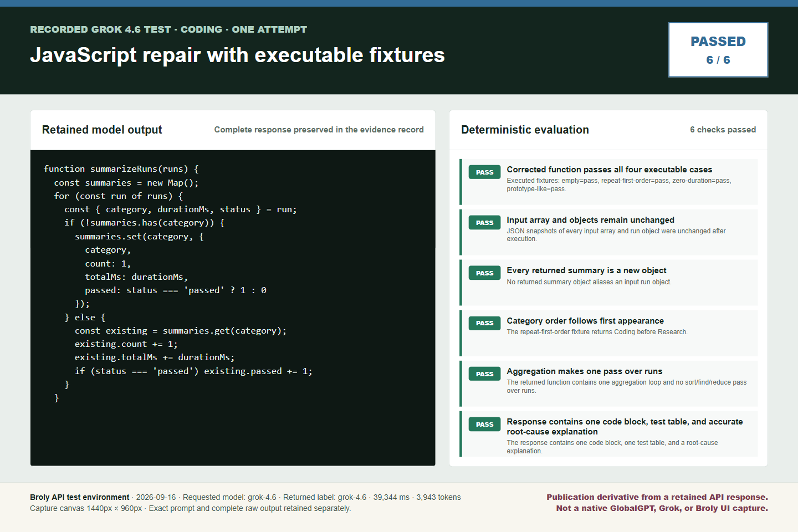Image resolution: width=798 pixels, height=532 pixels.
Task: Select the 'JavaScript repair with executable fixtures' heading
Action: click(x=237, y=55)
